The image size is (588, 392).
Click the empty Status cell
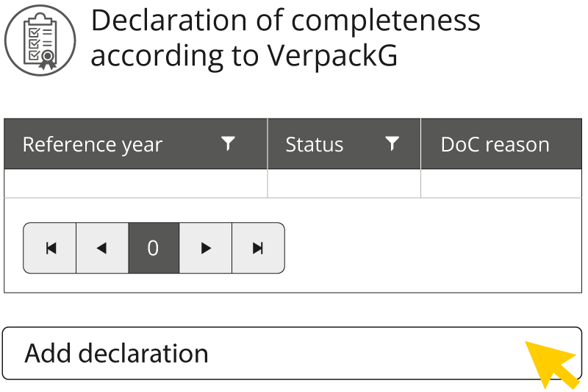[344, 183]
